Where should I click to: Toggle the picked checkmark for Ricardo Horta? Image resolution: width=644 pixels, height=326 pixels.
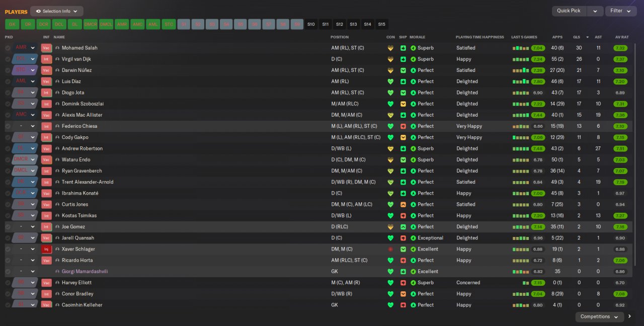[x=8, y=260]
